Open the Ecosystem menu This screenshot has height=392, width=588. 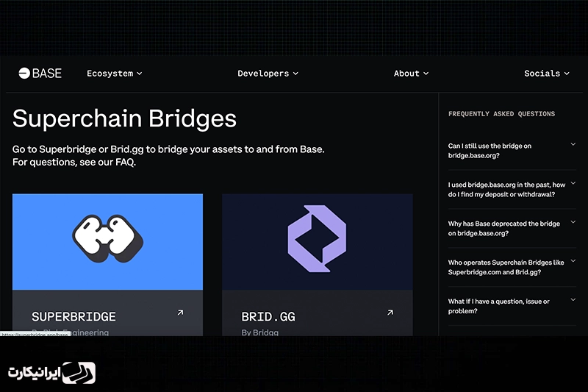coord(115,74)
